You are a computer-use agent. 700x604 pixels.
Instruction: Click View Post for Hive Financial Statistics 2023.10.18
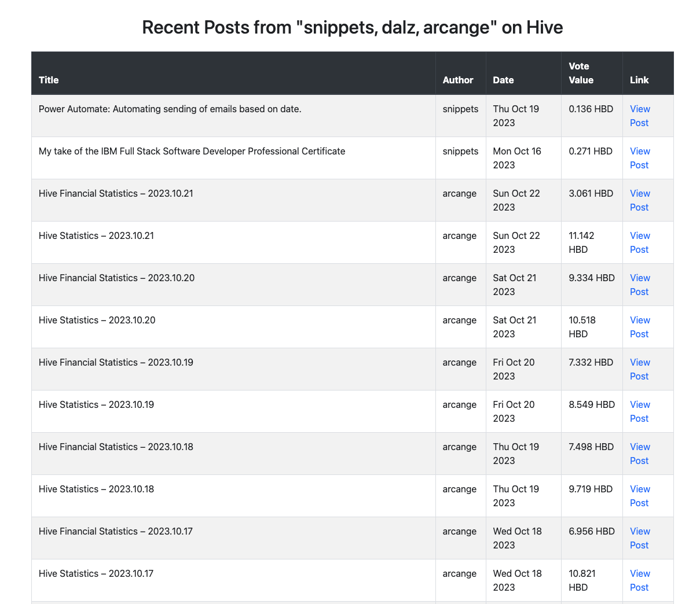[640, 454]
